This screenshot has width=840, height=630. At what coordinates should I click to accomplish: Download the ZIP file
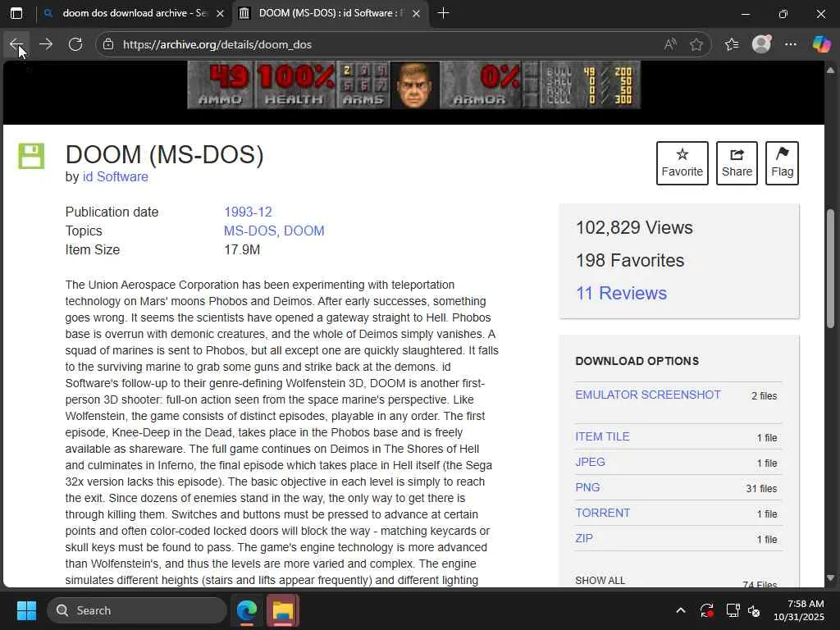pyautogui.click(x=584, y=538)
